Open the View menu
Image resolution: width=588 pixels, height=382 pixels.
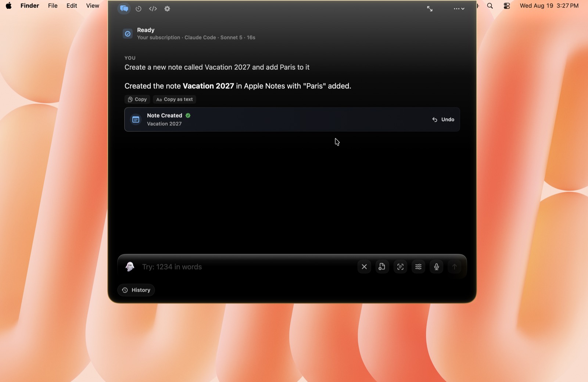point(93,6)
